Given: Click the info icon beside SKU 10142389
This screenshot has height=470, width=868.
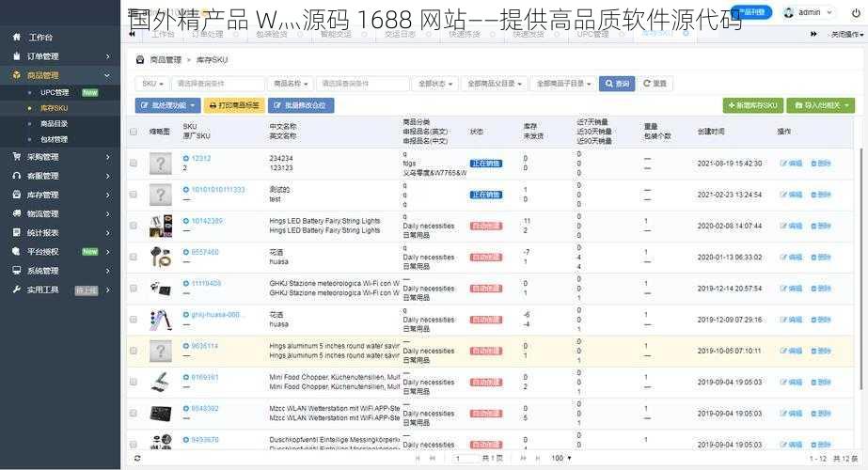Looking at the screenshot, I should (186, 221).
